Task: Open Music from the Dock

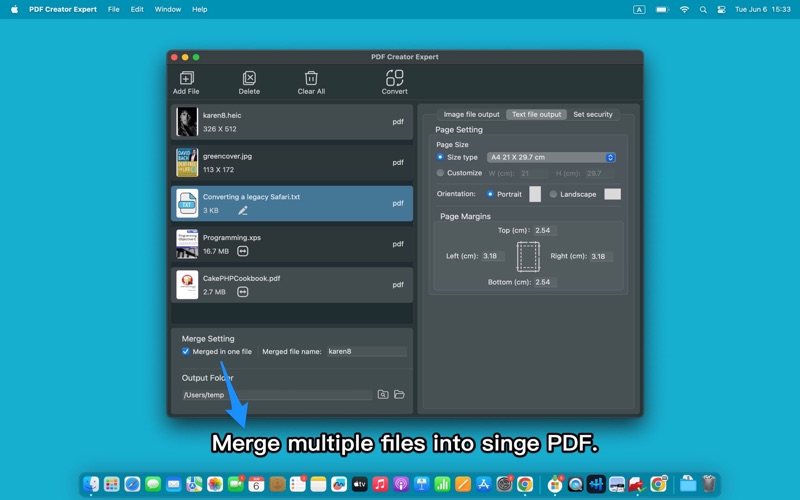Action: [380, 484]
